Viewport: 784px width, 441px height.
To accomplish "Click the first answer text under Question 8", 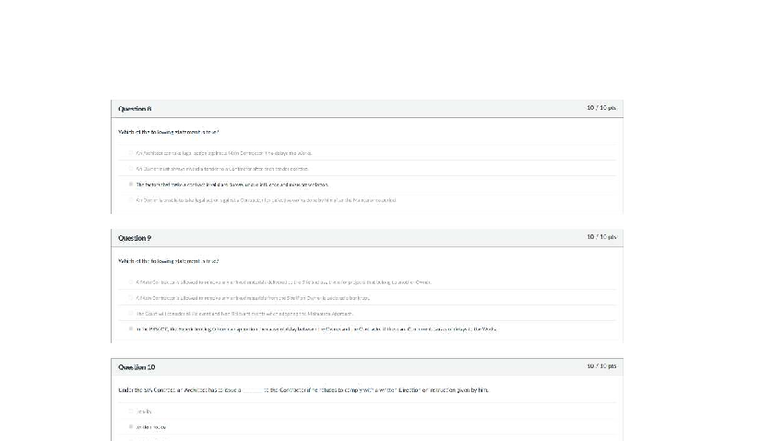I will 224,153.
